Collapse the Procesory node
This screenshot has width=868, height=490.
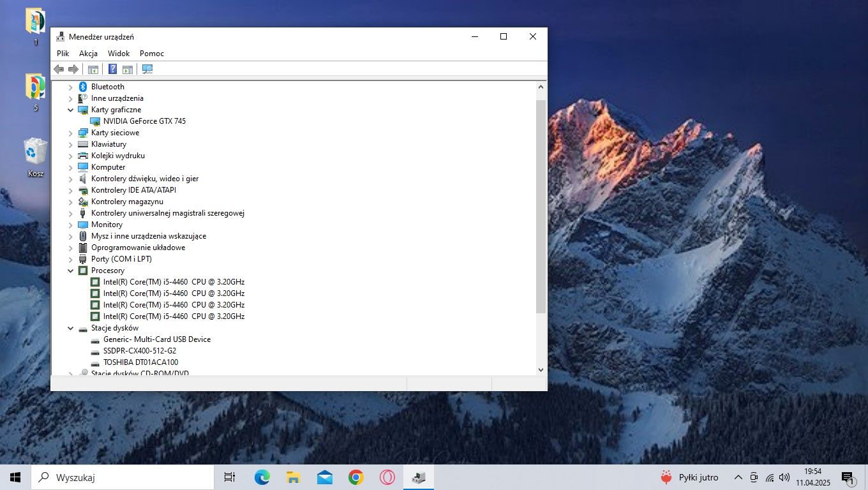point(71,271)
